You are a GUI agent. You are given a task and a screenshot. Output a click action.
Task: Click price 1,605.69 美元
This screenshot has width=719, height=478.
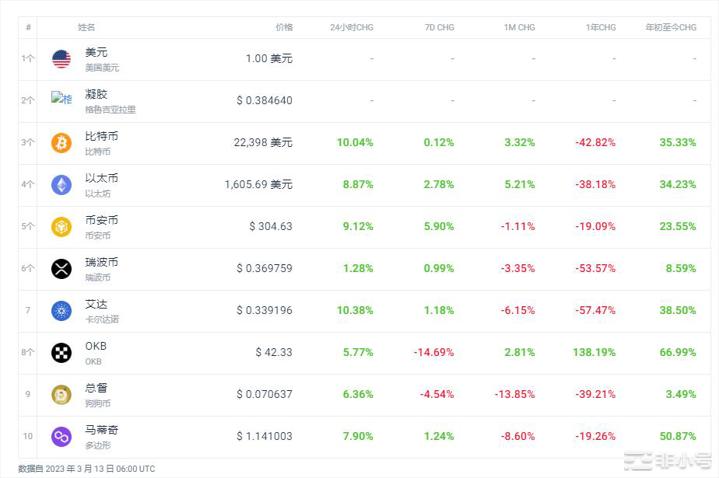point(259,184)
